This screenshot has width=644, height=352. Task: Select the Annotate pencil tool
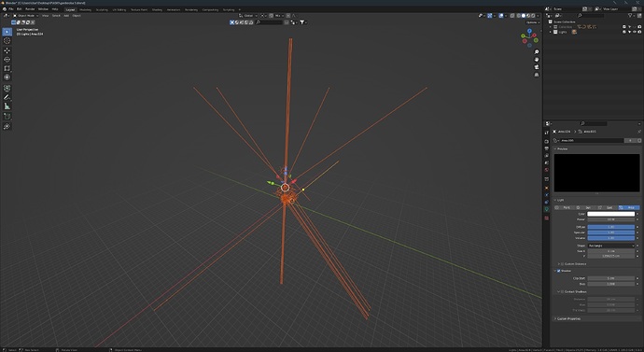click(x=7, y=97)
